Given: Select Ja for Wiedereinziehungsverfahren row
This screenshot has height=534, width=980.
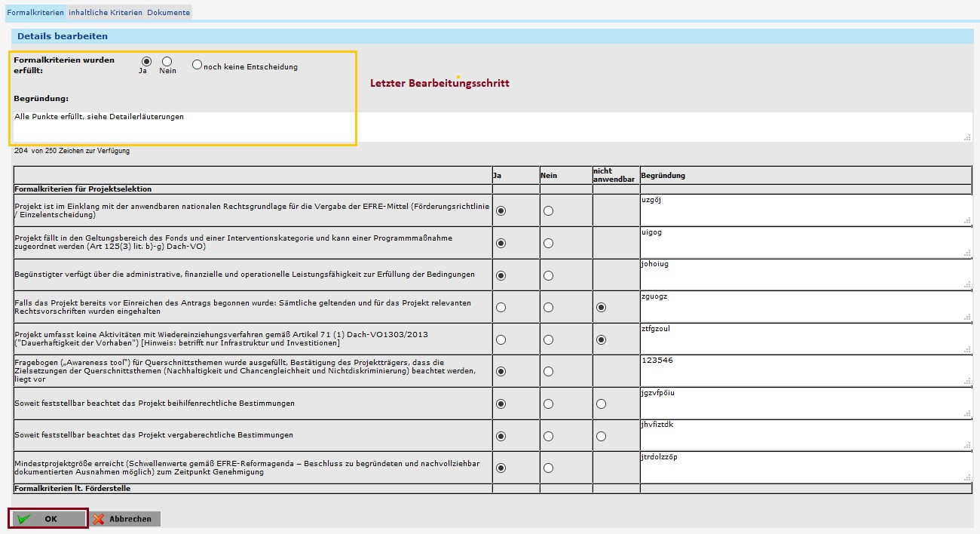Looking at the screenshot, I should [x=501, y=339].
